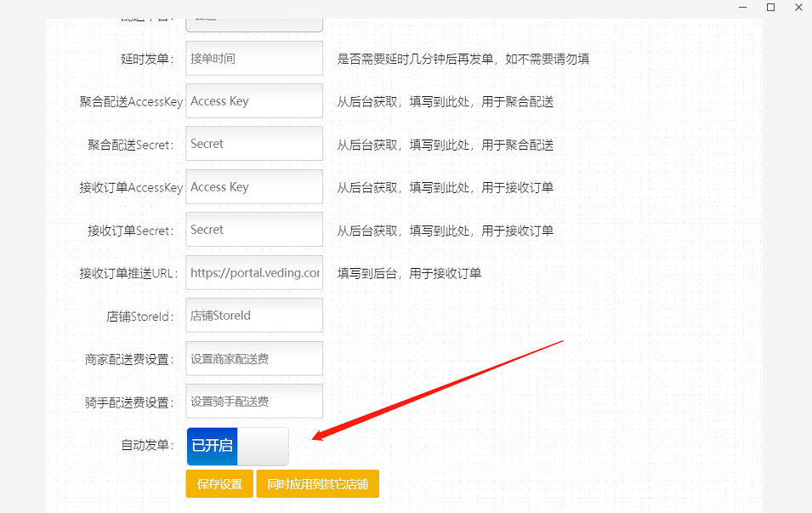The width and height of the screenshot is (812, 513).
Task: Focus the 延时发单 接单时间 input field
Action: point(254,59)
